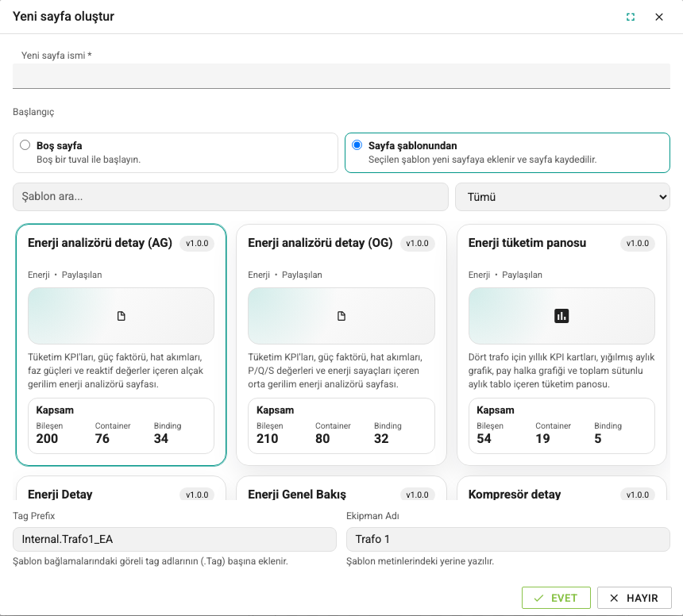This screenshot has width=683, height=616.
Task: Click the Başlangıç section label
Action: (x=33, y=112)
